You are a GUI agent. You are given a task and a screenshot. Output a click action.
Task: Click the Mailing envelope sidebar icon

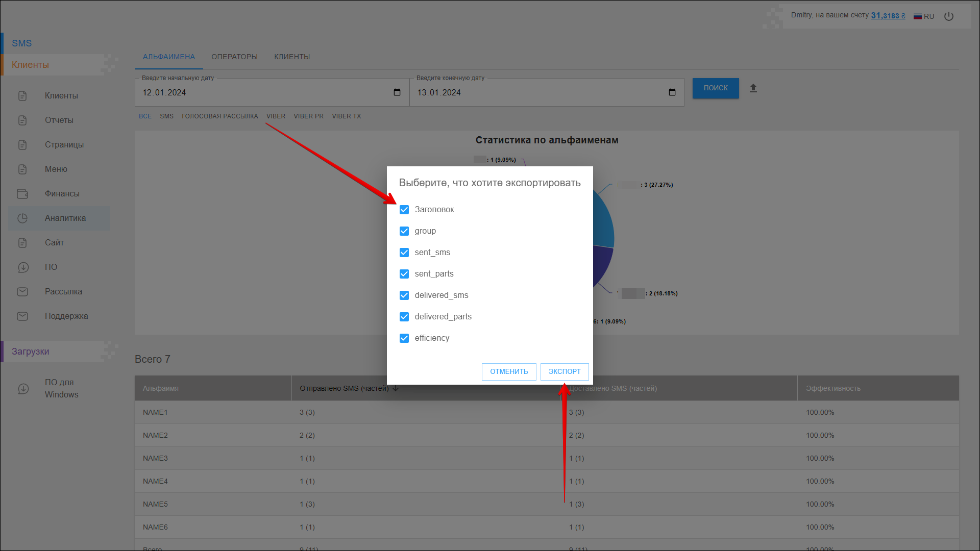(22, 292)
